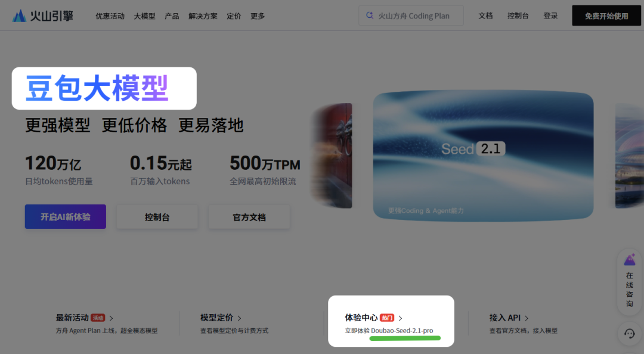644x354 pixels.
Task: Open the 大模型 menu
Action: pyautogui.click(x=144, y=16)
